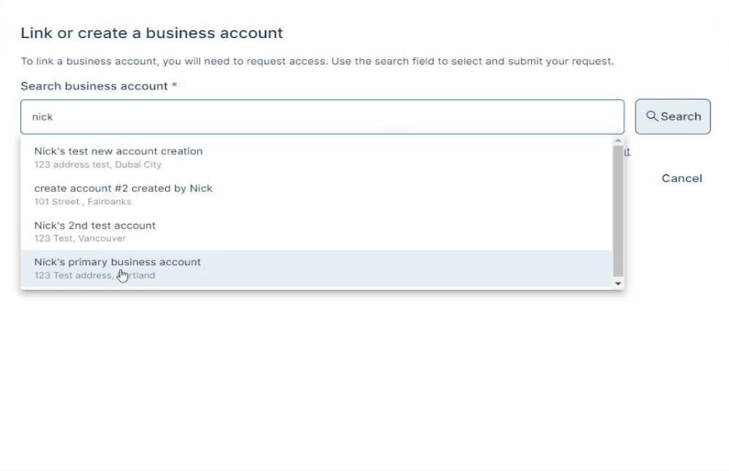This screenshot has width=729, height=471.
Task: Choose "create account #2 created by Nick"
Action: (x=123, y=188)
